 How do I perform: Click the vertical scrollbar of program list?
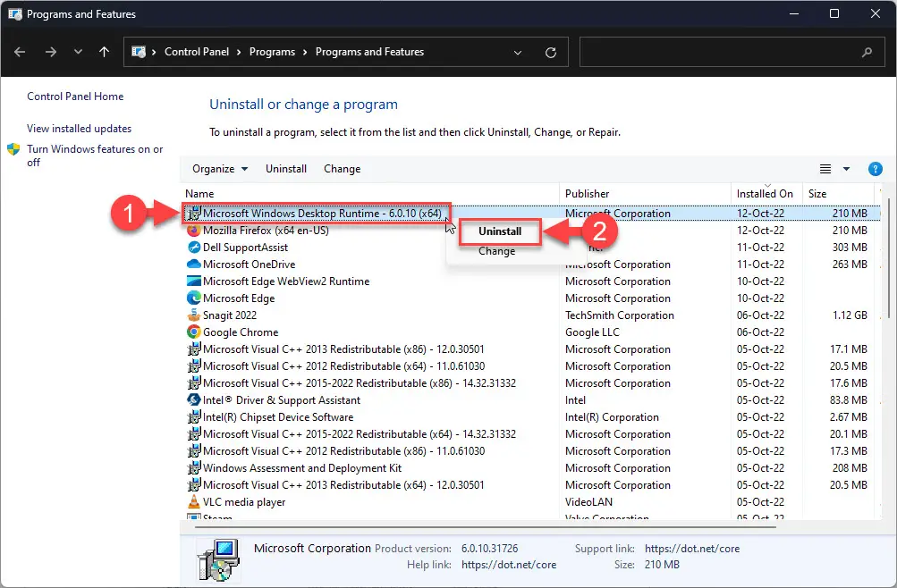click(888, 257)
